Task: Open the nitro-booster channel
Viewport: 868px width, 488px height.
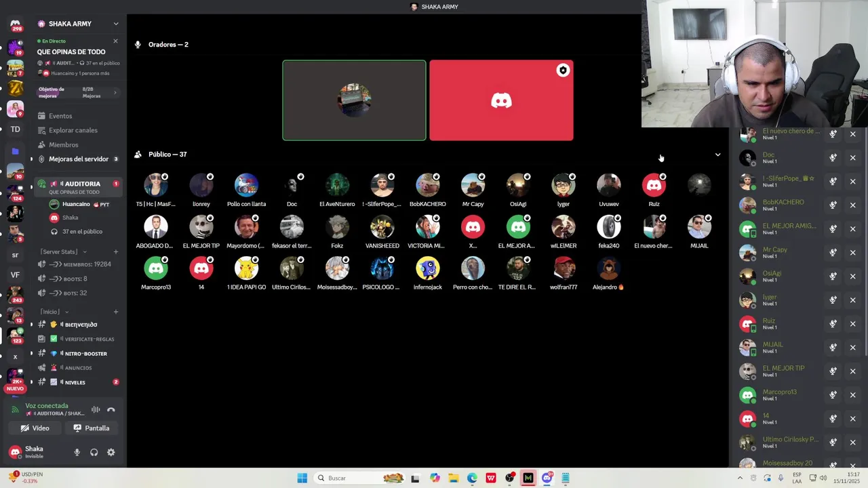Action: click(x=79, y=354)
